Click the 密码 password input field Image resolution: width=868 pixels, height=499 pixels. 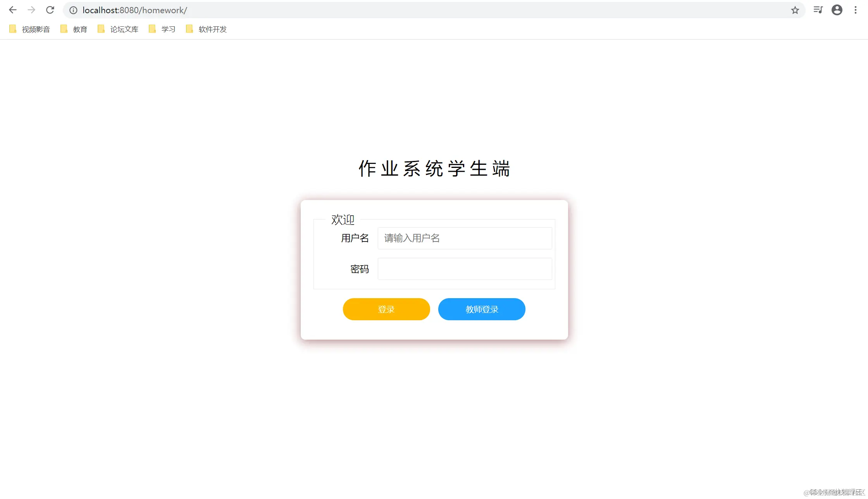tap(464, 269)
